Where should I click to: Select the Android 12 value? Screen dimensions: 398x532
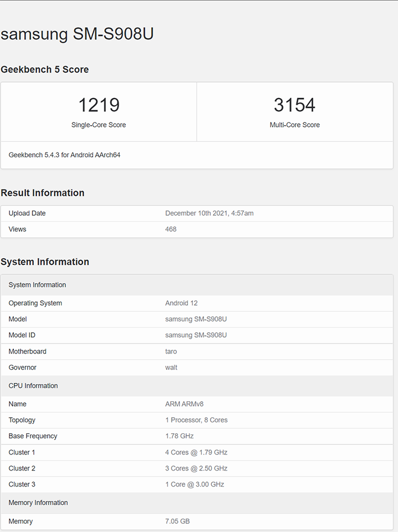pos(181,303)
